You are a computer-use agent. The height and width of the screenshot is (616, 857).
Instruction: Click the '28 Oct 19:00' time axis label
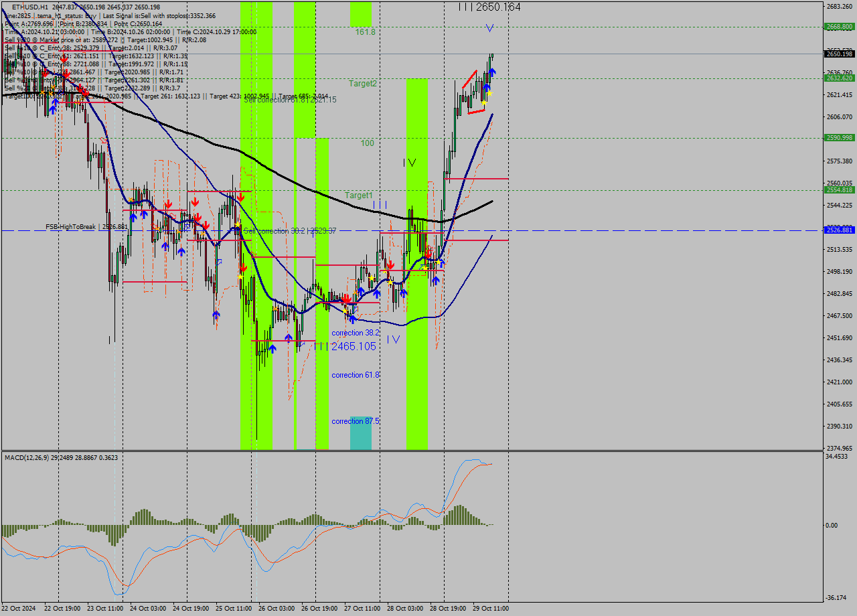pos(448,609)
